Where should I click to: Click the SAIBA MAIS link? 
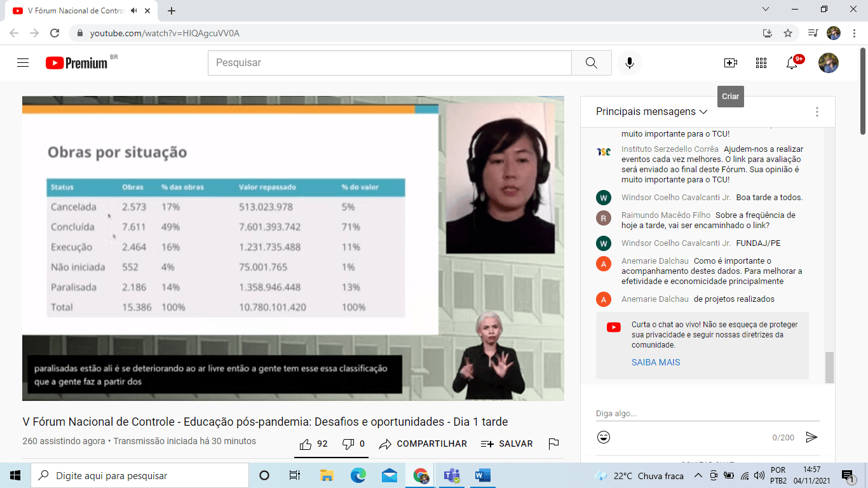655,362
